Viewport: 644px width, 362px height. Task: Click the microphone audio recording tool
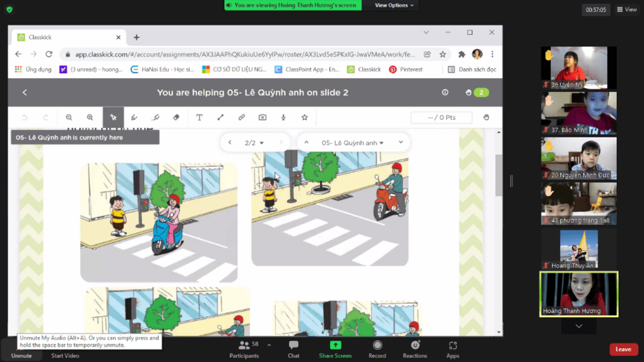[x=283, y=117]
